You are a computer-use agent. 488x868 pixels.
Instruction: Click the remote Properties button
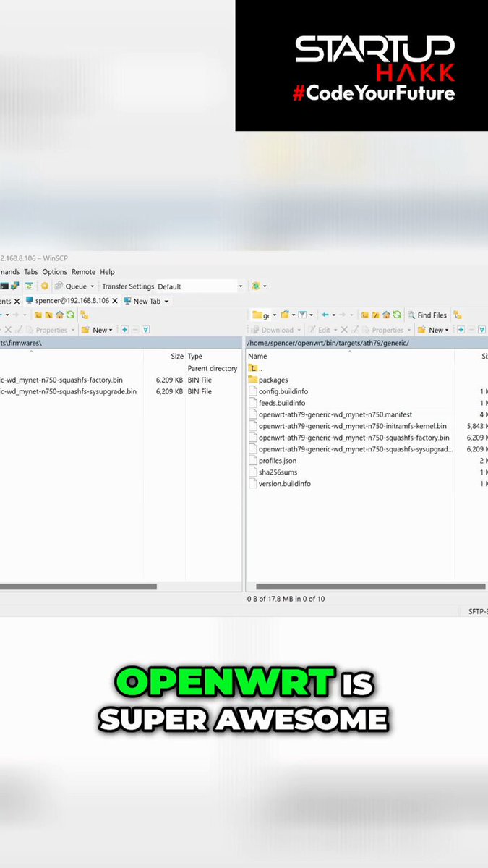point(382,330)
